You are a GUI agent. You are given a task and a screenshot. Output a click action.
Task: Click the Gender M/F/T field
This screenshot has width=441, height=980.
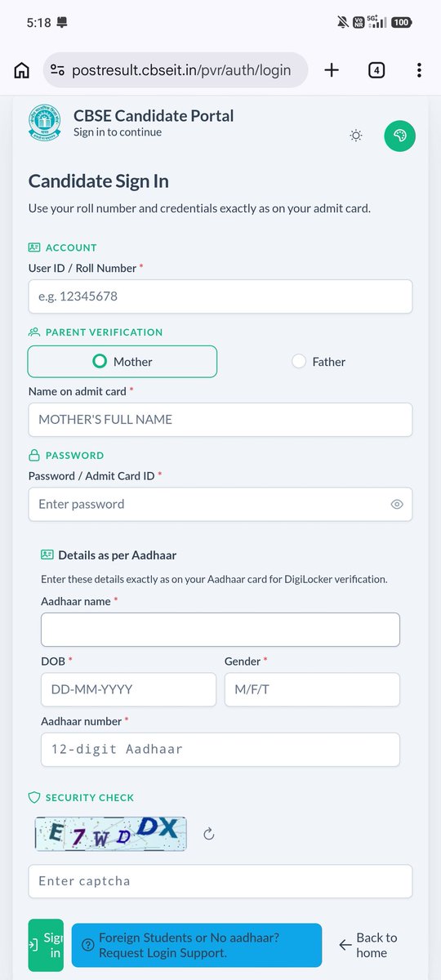pos(312,689)
